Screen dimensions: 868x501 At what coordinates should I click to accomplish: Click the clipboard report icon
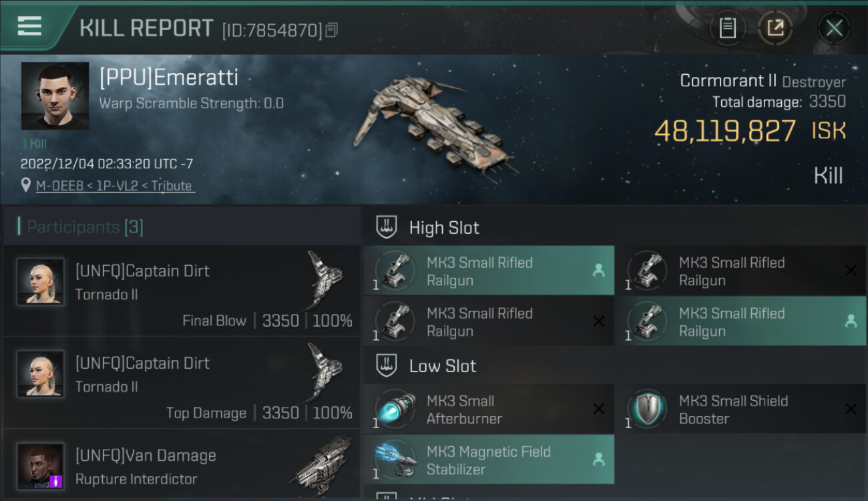(727, 28)
